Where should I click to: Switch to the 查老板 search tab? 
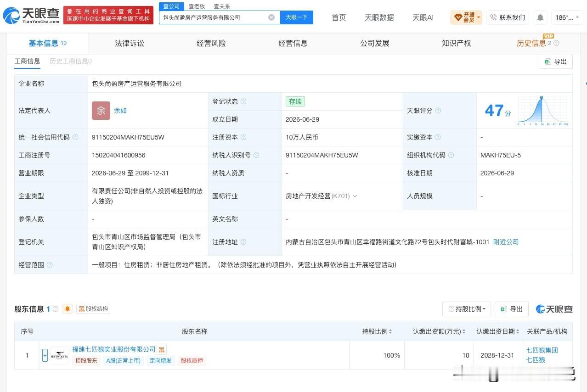[x=197, y=6]
